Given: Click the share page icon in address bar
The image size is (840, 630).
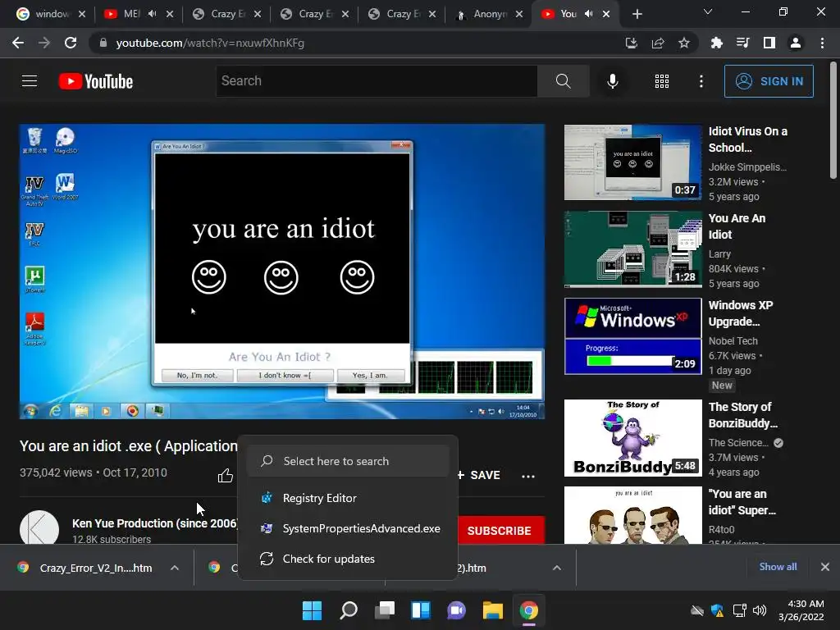Looking at the screenshot, I should [658, 43].
